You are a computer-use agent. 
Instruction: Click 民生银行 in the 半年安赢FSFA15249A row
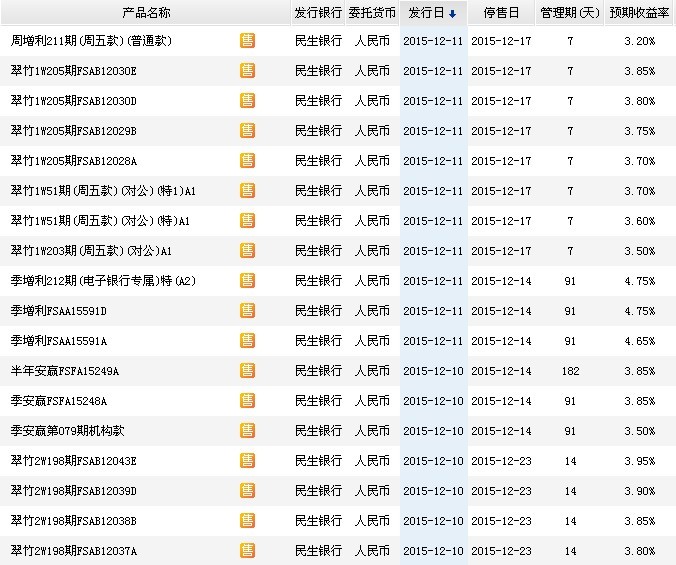click(x=318, y=371)
